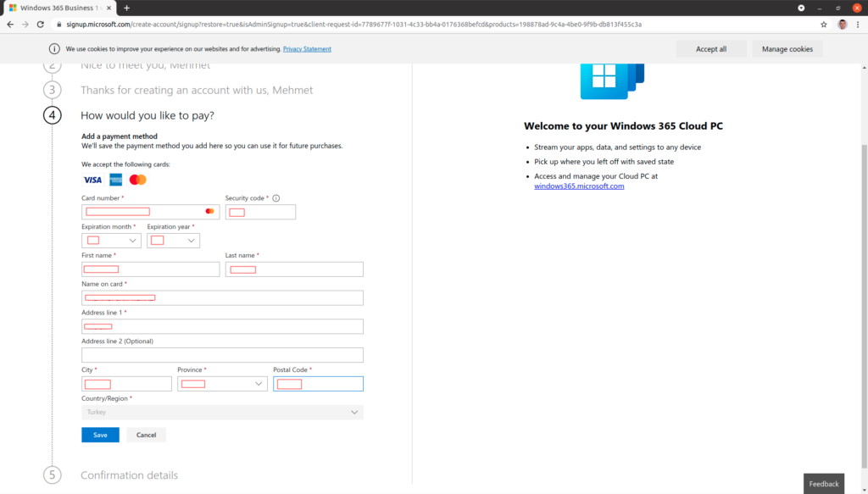Image resolution: width=868 pixels, height=494 pixels.
Task: Go back to the previous page
Action: [x=10, y=25]
